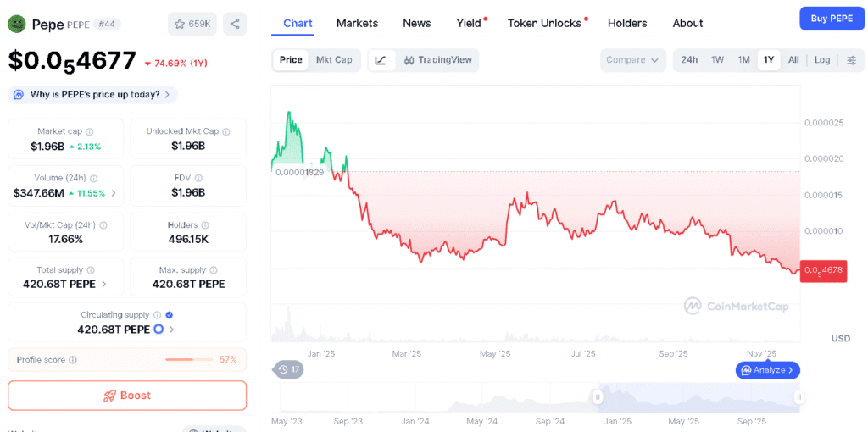Image resolution: width=868 pixels, height=432 pixels.
Task: Click the Analyze button
Action: click(x=768, y=369)
